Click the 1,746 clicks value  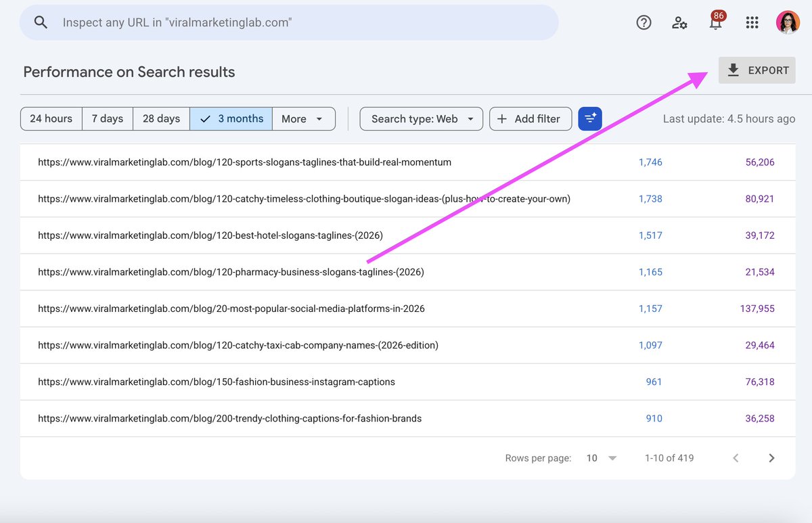(650, 162)
